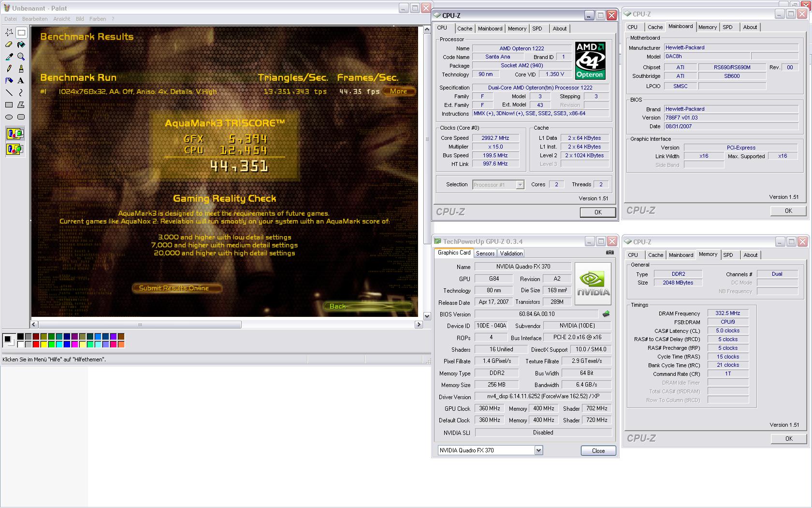Select the Eraser tool in Paint
This screenshot has width=812, height=508.
(9, 45)
